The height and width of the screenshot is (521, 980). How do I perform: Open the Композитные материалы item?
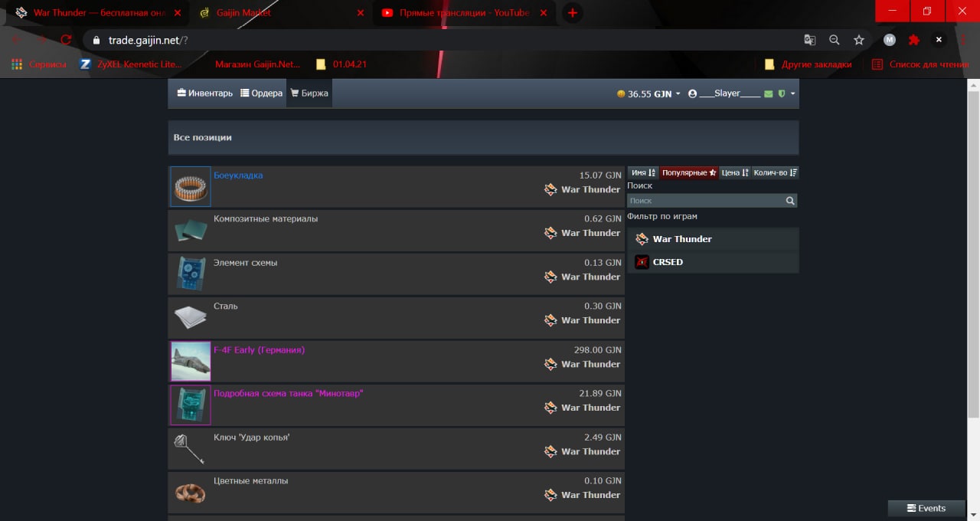tap(266, 219)
